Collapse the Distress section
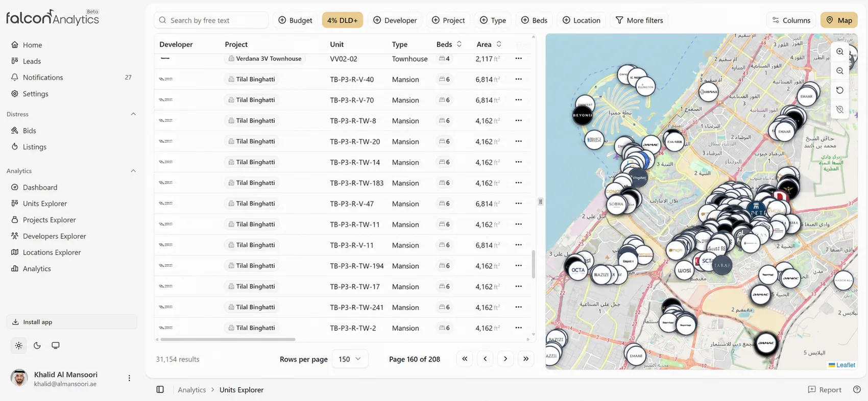The height and width of the screenshot is (401, 868). click(x=133, y=114)
